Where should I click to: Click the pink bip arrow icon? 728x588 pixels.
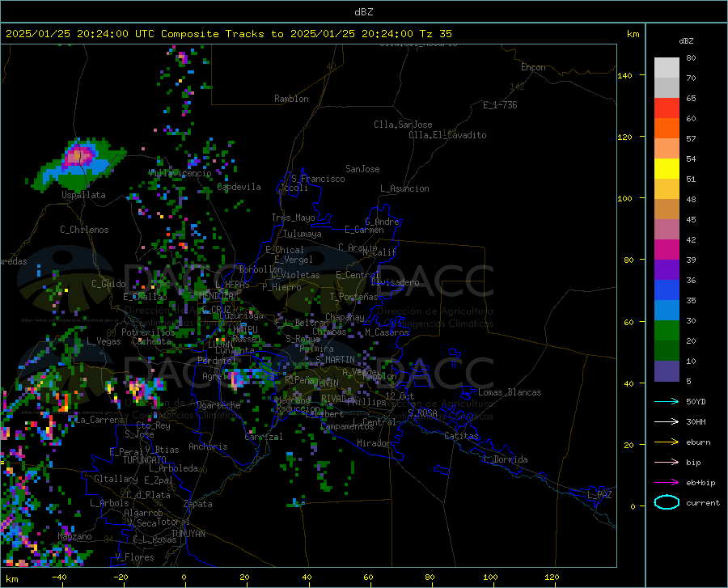pyautogui.click(x=667, y=463)
